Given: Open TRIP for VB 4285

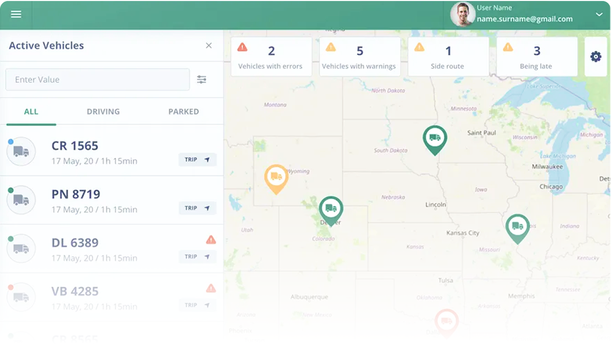Looking at the screenshot, I should click(x=197, y=305).
